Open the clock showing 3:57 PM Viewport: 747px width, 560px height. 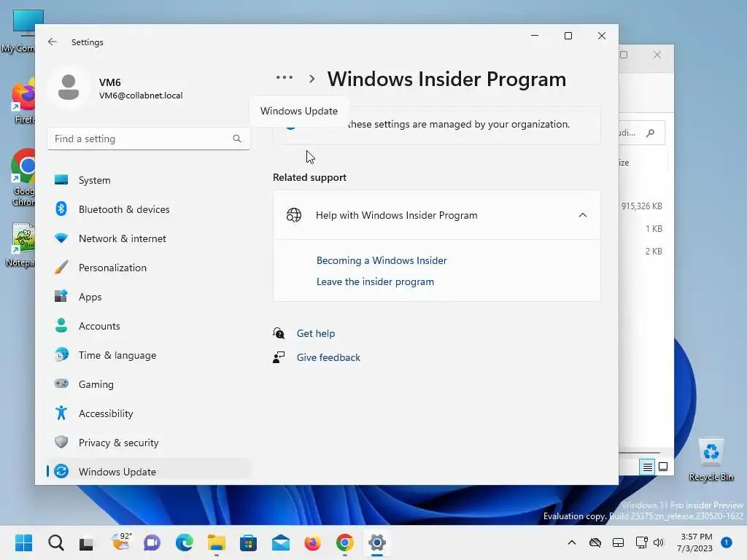pyautogui.click(x=695, y=542)
